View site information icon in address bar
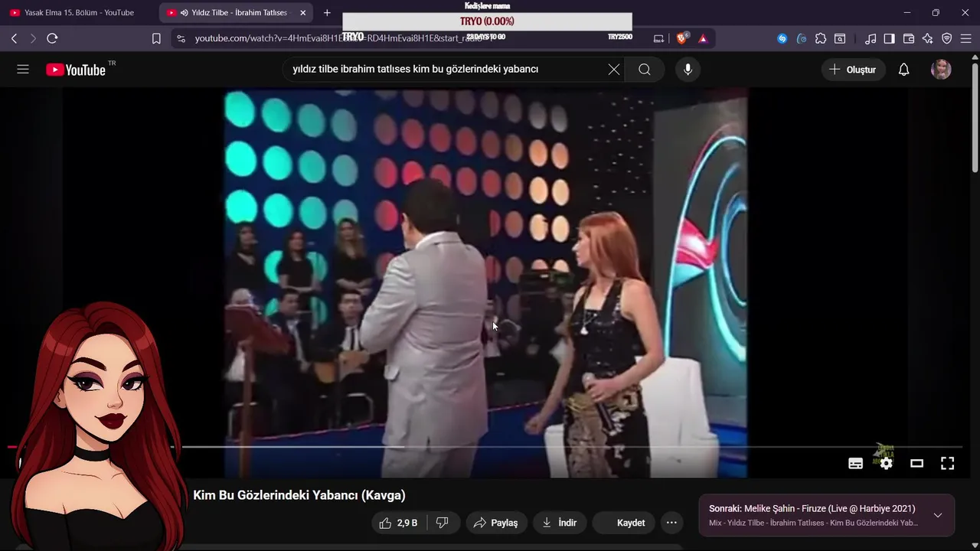980x551 pixels. [181, 38]
